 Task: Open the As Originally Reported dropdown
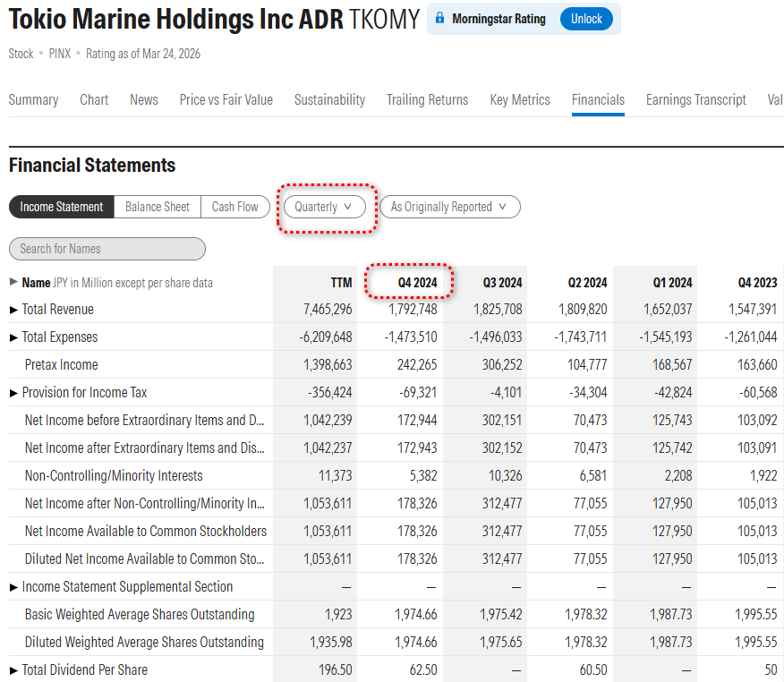(x=449, y=207)
